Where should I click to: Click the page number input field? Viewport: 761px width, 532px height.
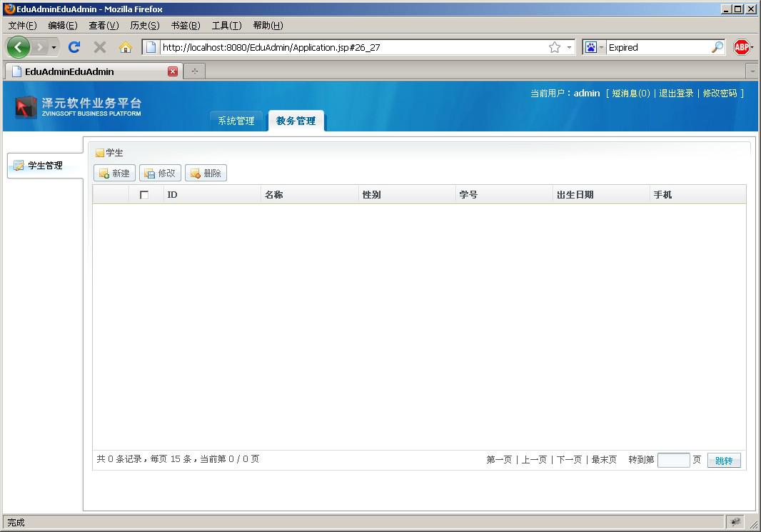pos(673,460)
